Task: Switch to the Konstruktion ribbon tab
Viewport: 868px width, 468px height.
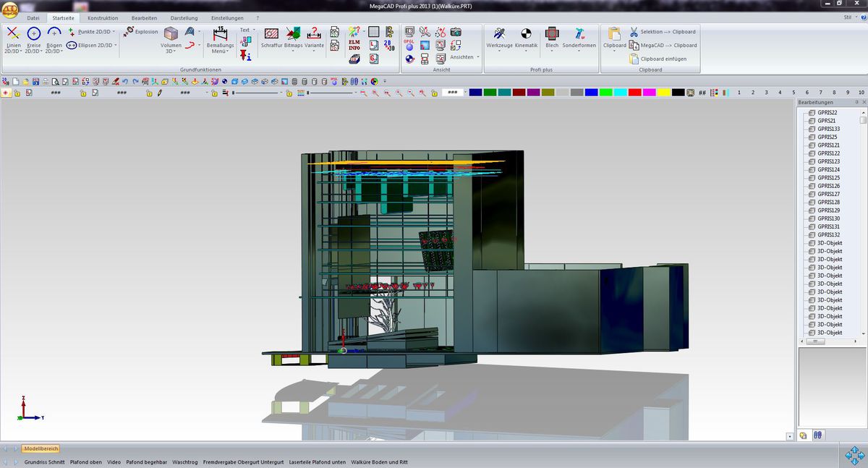Action: (x=102, y=17)
